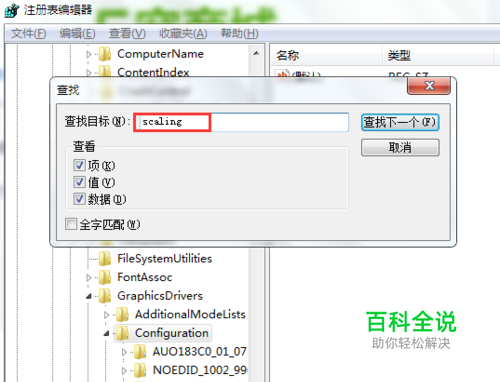Collapse the GraphicsDrivers tree node arrow
The image size is (500, 382).
pos(89,296)
